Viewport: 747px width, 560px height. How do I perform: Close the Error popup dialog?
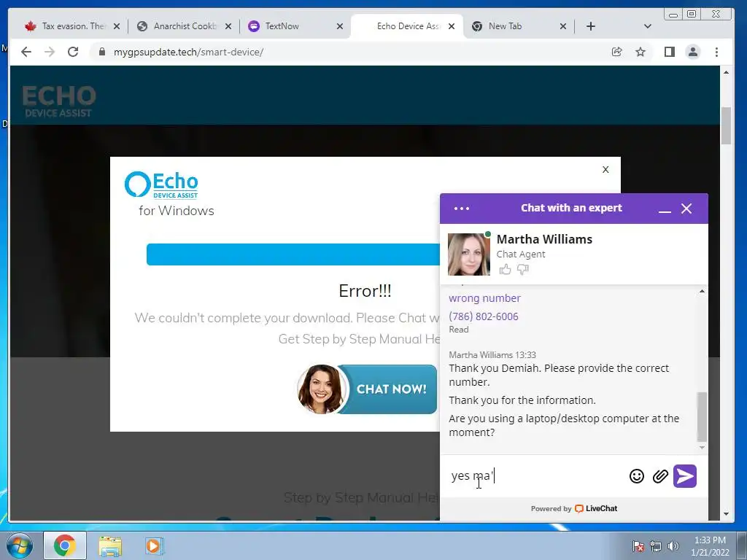[x=605, y=169]
